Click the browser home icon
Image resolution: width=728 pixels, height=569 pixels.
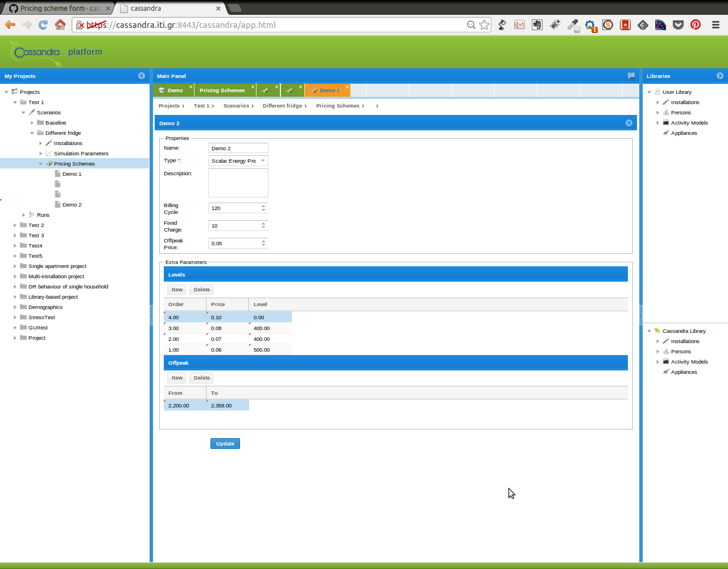click(60, 24)
